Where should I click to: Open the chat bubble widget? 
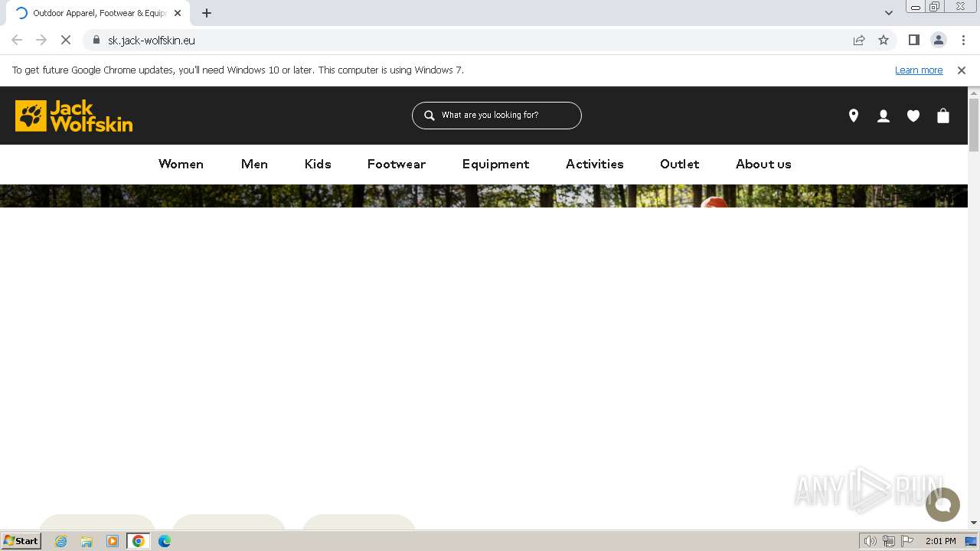(942, 504)
